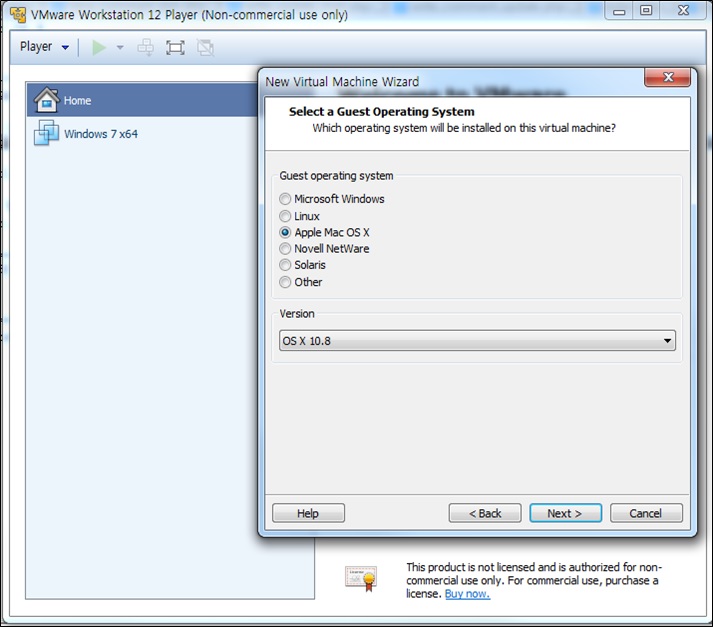Choose Other guest operating system
713x627 pixels.
click(301, 282)
